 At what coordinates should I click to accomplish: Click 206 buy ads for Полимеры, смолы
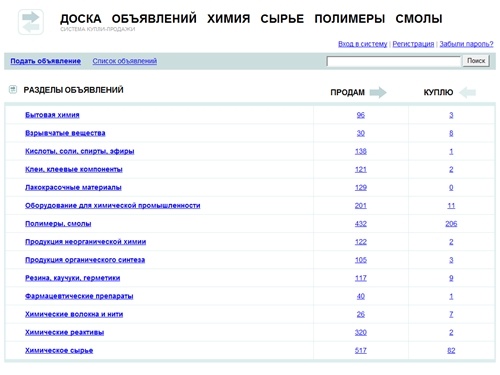[451, 224]
